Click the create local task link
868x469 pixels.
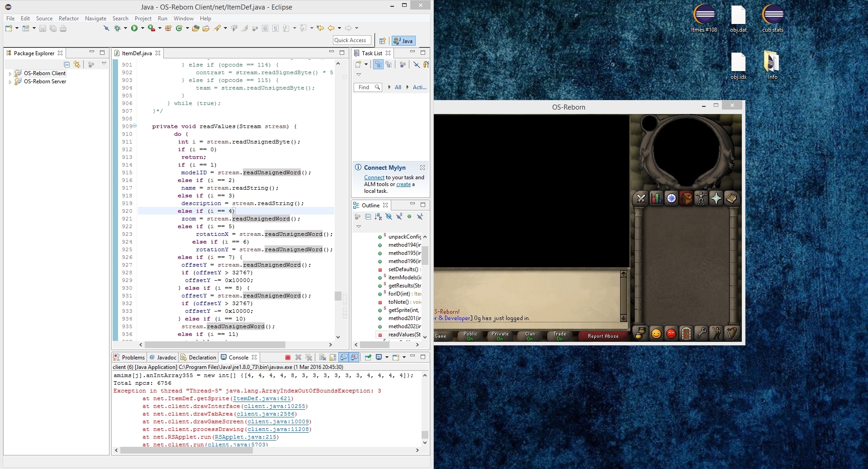tap(403, 184)
